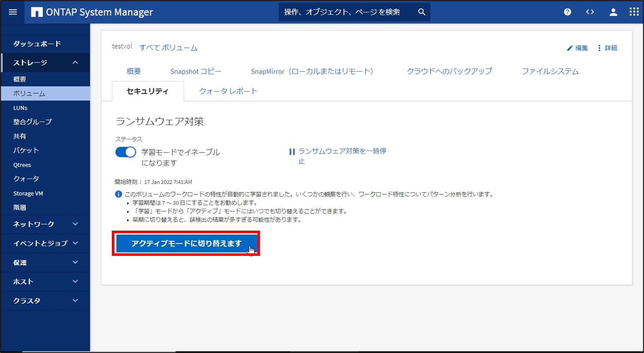
Task: Expand the ホスト section
Action: tap(75, 281)
